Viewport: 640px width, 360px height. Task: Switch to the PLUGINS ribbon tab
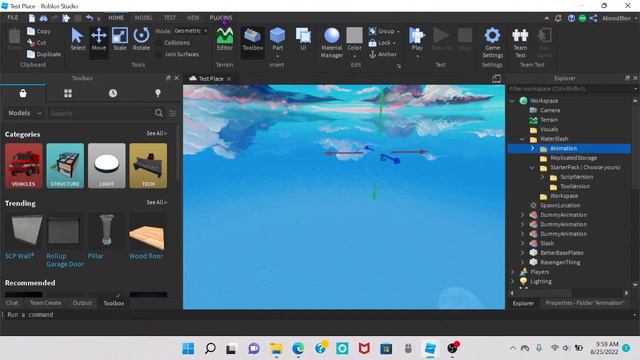[x=221, y=18]
